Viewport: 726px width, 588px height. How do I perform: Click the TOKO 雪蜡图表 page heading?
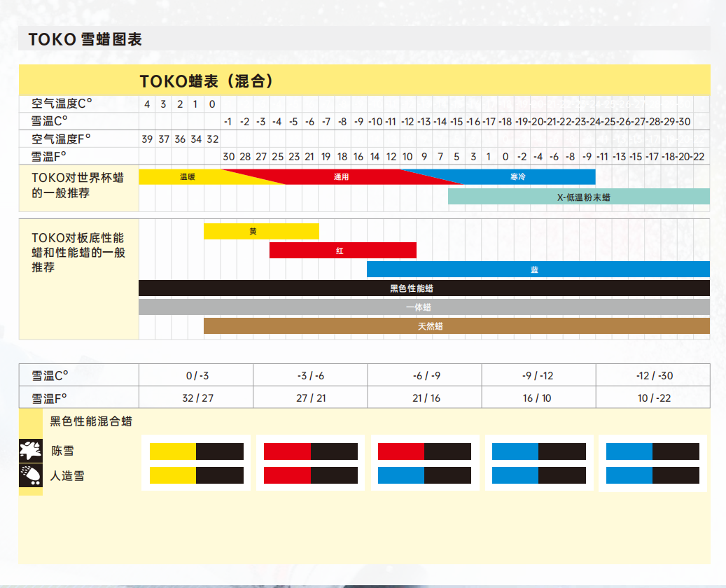coord(85,39)
